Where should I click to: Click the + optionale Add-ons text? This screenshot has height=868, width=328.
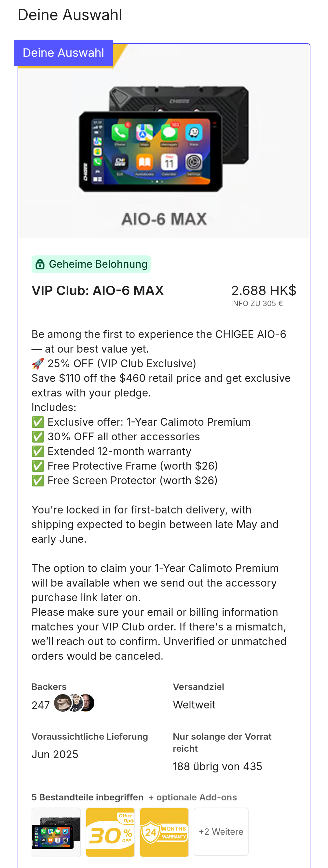[x=193, y=797]
